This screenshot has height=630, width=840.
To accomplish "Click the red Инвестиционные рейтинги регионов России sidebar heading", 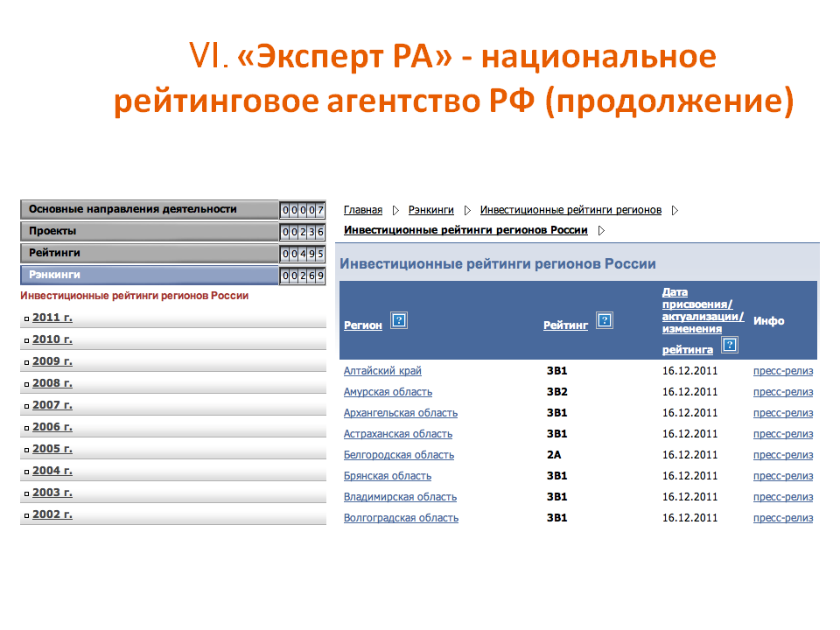I will [135, 296].
